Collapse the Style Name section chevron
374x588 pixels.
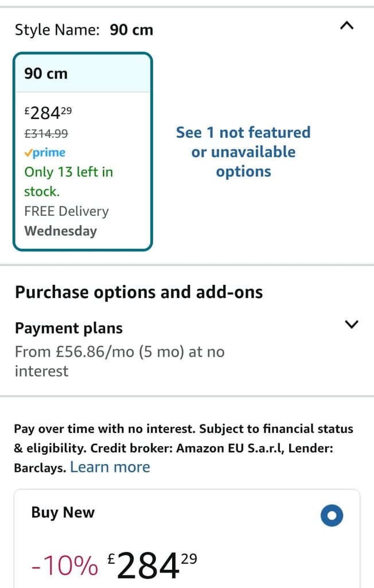(346, 26)
